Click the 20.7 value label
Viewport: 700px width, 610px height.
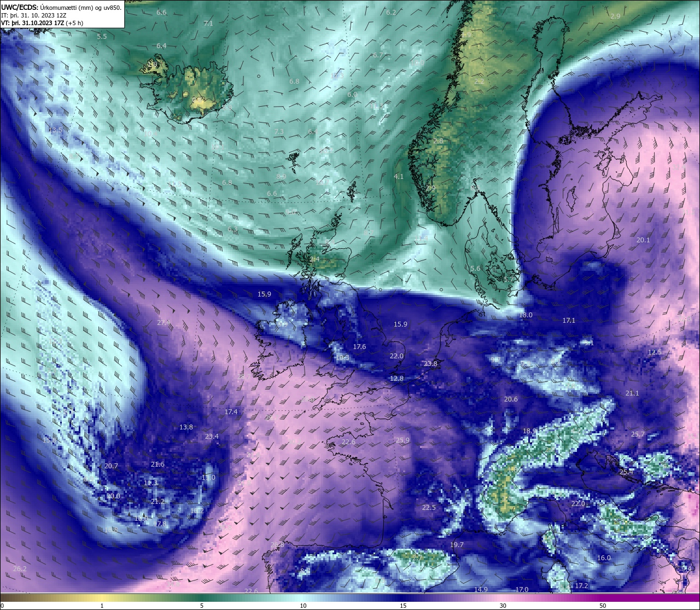[111, 466]
